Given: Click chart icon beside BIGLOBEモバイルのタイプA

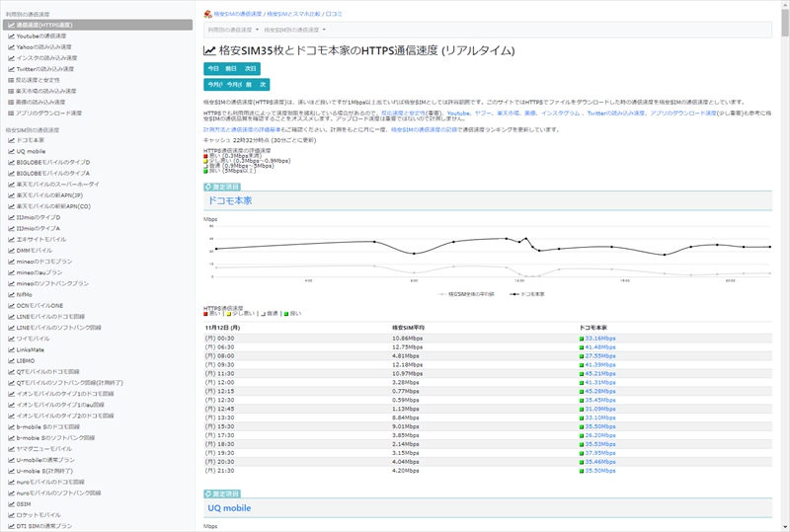Looking at the screenshot, I should [x=11, y=174].
